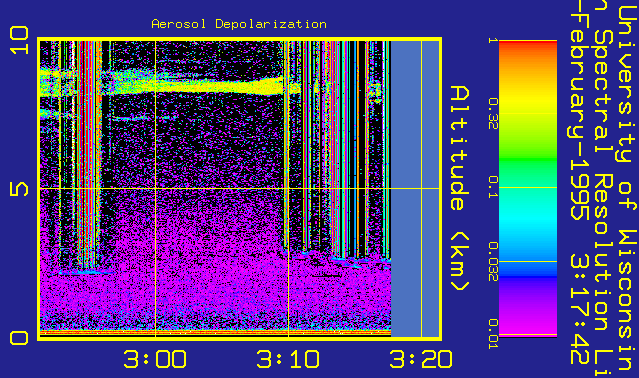Click the 0.32 color scale label

point(493,113)
